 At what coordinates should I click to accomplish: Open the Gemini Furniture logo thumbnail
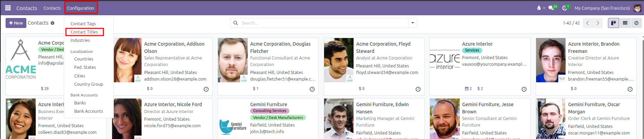pos(233,127)
